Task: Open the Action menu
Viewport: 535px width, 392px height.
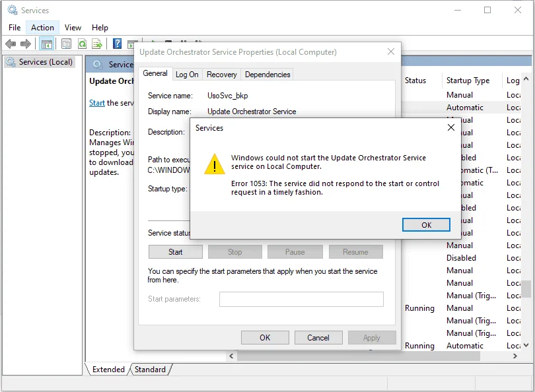Action: click(x=42, y=28)
